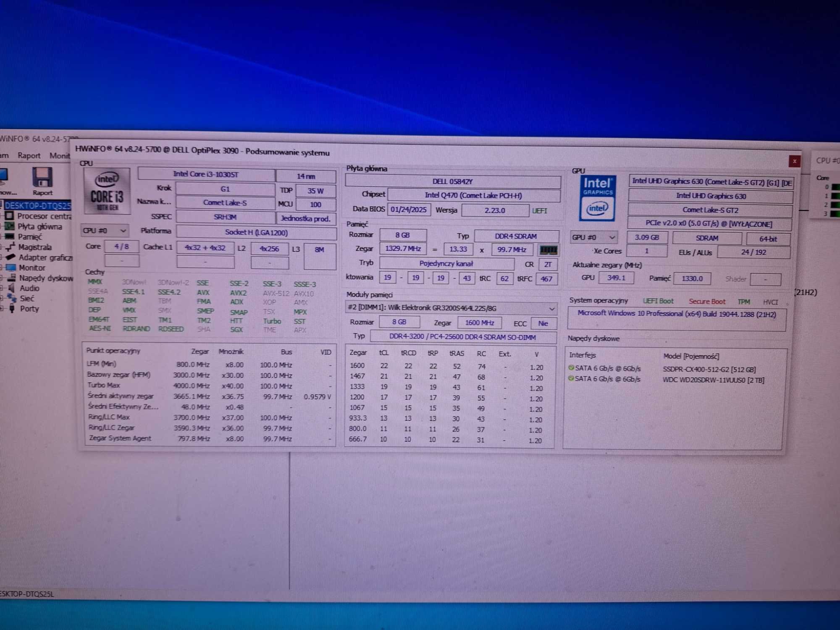Close the system summary window
This screenshot has width=840, height=630.
(x=794, y=161)
